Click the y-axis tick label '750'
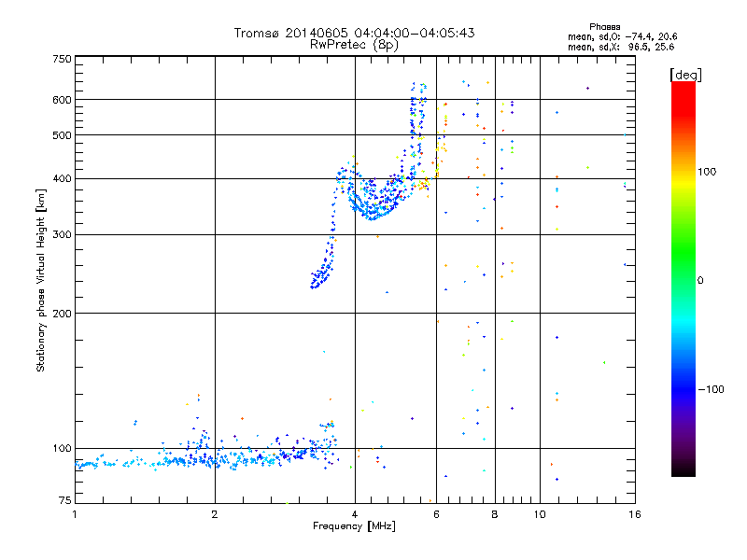 [x=62, y=59]
